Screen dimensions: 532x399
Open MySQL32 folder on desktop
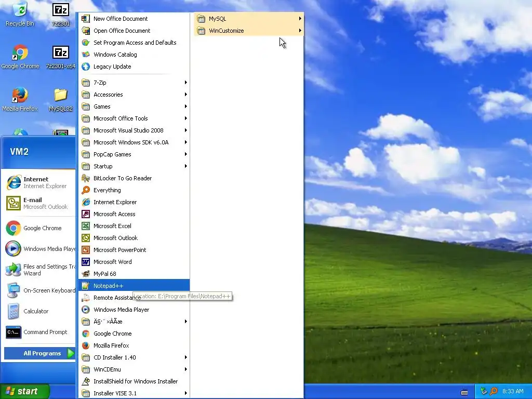(x=61, y=99)
